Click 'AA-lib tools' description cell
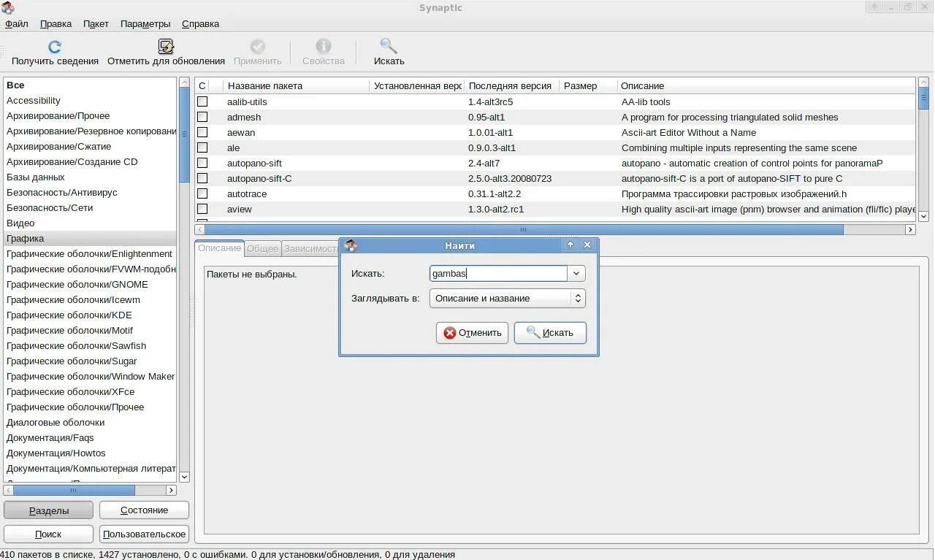The width and height of the screenshot is (935, 560). point(646,101)
